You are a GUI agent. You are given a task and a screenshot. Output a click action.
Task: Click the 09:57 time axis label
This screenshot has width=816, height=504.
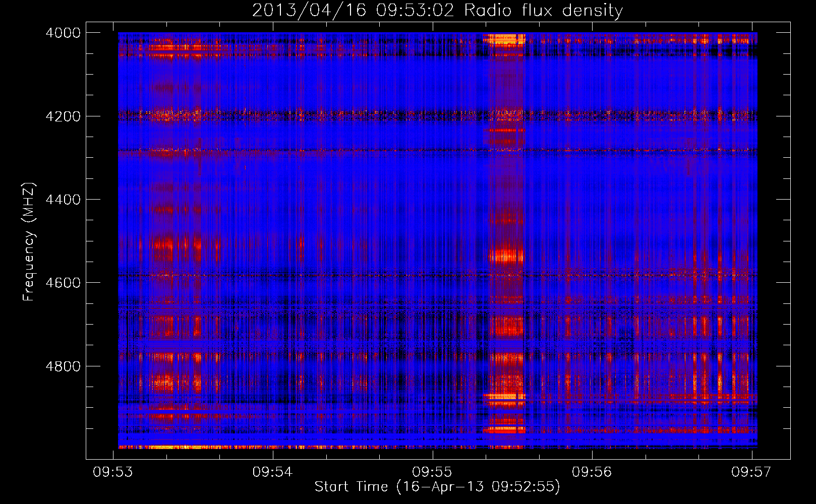click(751, 472)
